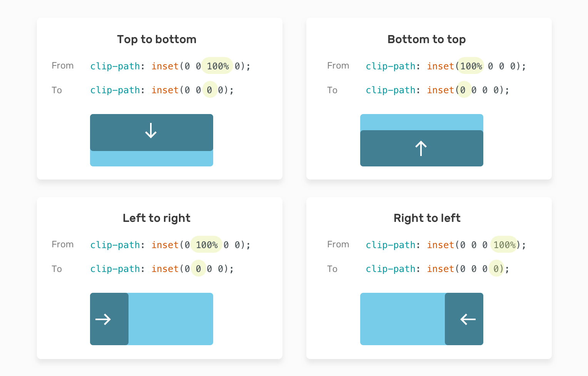Click the up arrow in the Bottom to top demo
Viewport: 588px width, 376px height.
coord(421,148)
